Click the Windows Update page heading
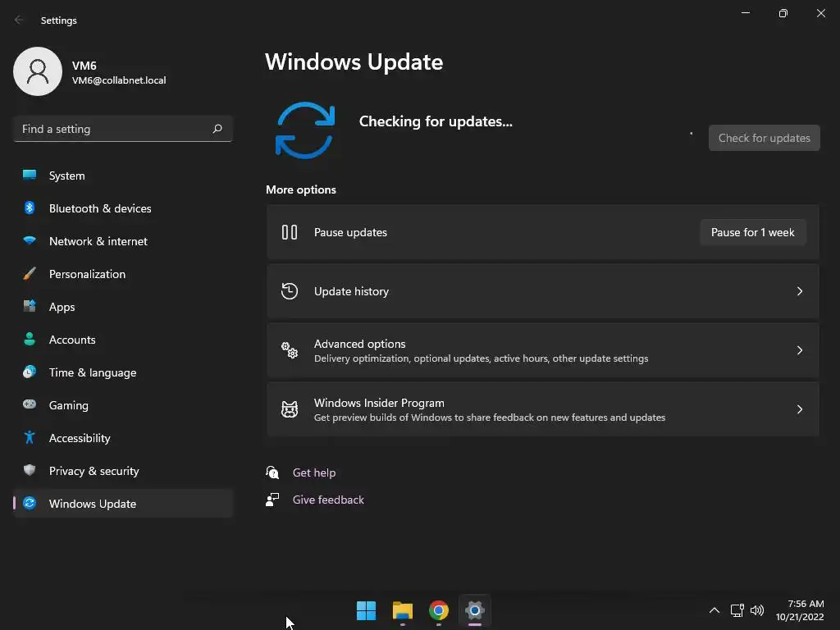Image resolution: width=840 pixels, height=630 pixels. tap(354, 62)
